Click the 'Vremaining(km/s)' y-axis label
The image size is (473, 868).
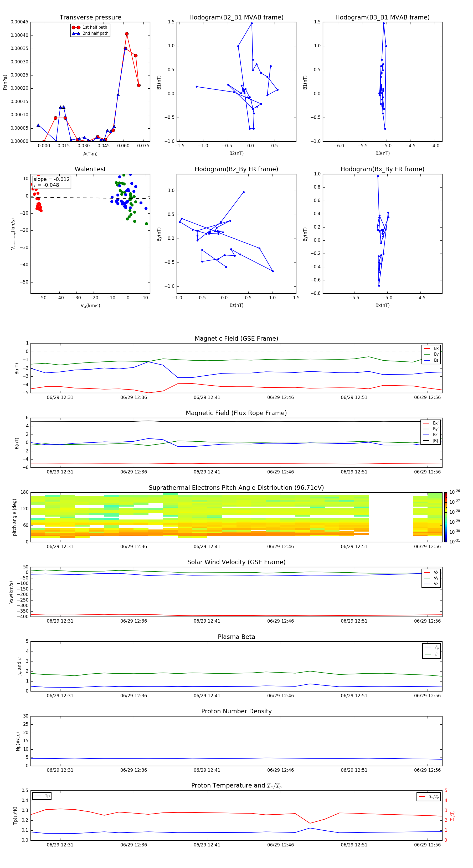13,234
